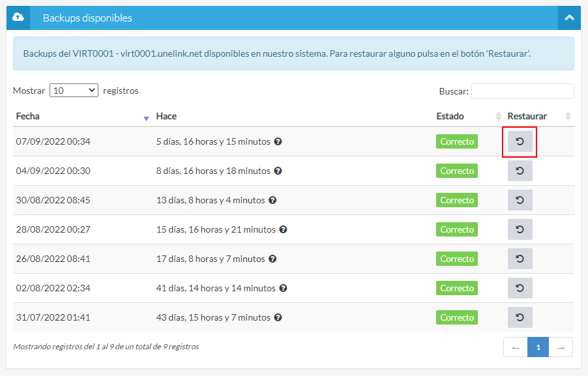588x376 pixels.
Task: Select page 1 in pagination
Action: [x=538, y=347]
